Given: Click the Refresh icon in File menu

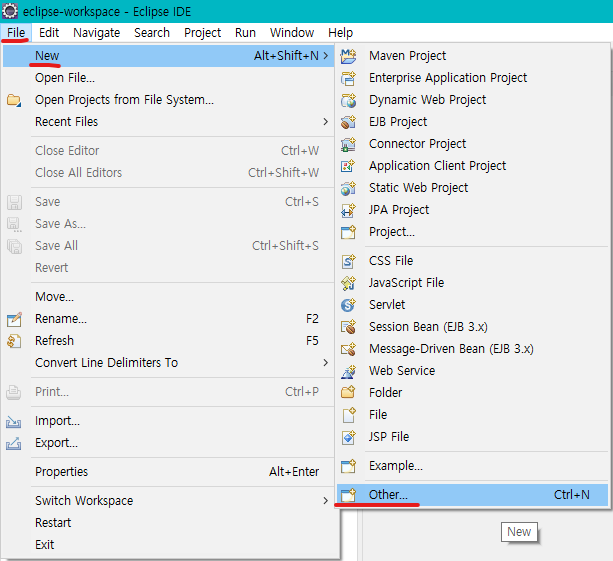Looking at the screenshot, I should [14, 341].
